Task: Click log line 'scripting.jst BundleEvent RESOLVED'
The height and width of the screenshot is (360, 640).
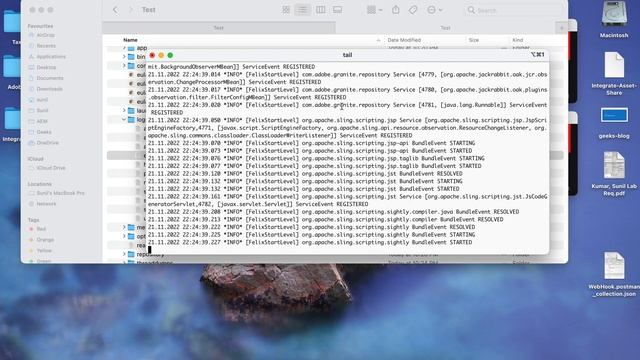Action: coord(305,173)
